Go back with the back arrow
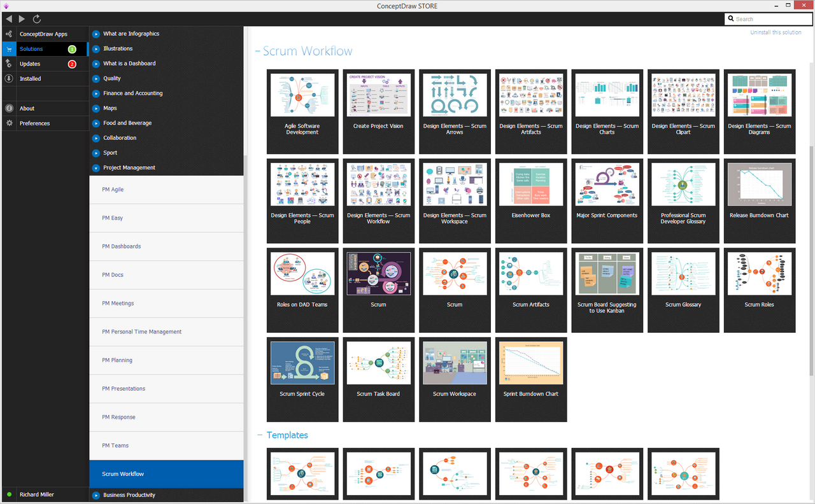 click(x=8, y=19)
